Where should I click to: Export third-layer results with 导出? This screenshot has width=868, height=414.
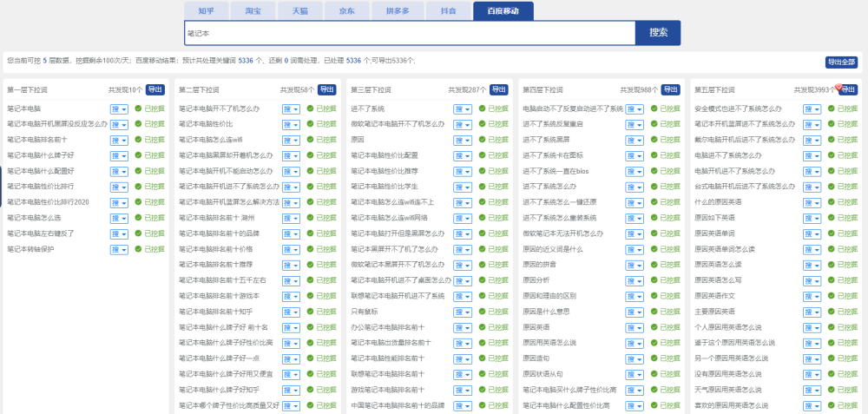tap(499, 89)
